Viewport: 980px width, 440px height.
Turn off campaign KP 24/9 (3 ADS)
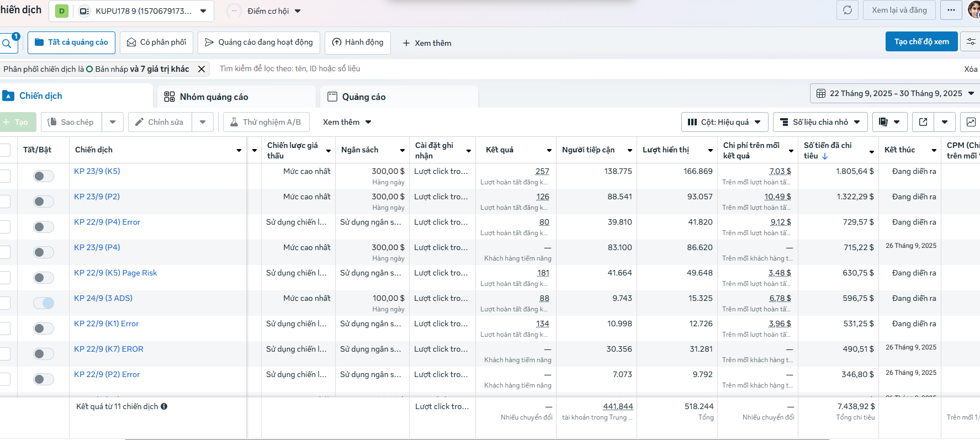[x=44, y=303]
